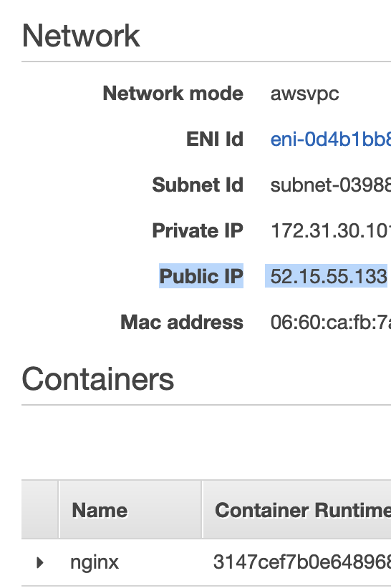Screen dimensions: 391x588
Task: Click the Private IP address value
Action: [331, 230]
